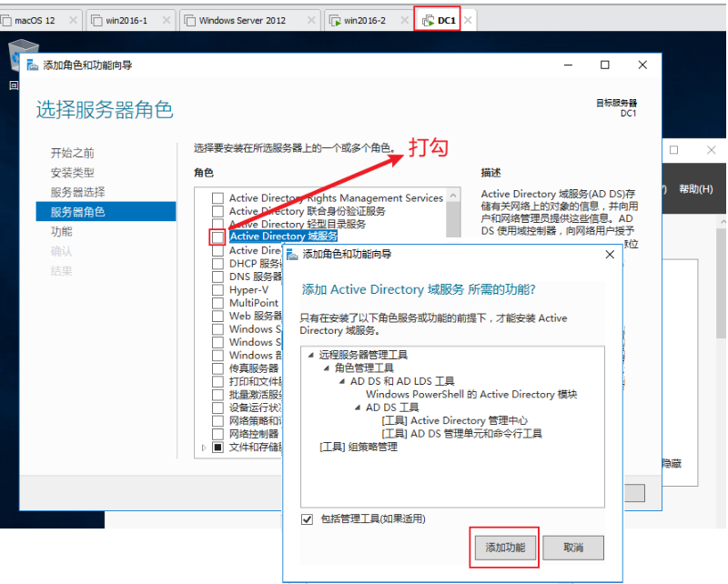Go to the 功能 wizard step

61,231
